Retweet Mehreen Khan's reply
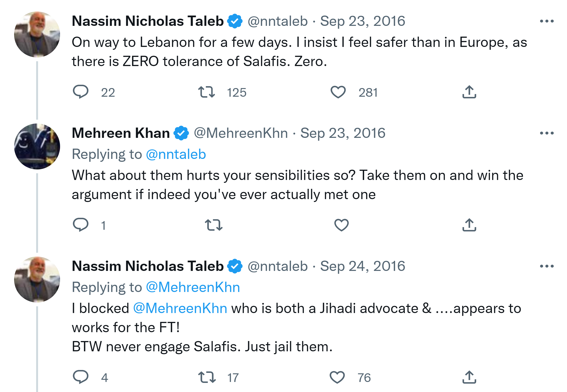The image size is (567, 392). (x=213, y=225)
